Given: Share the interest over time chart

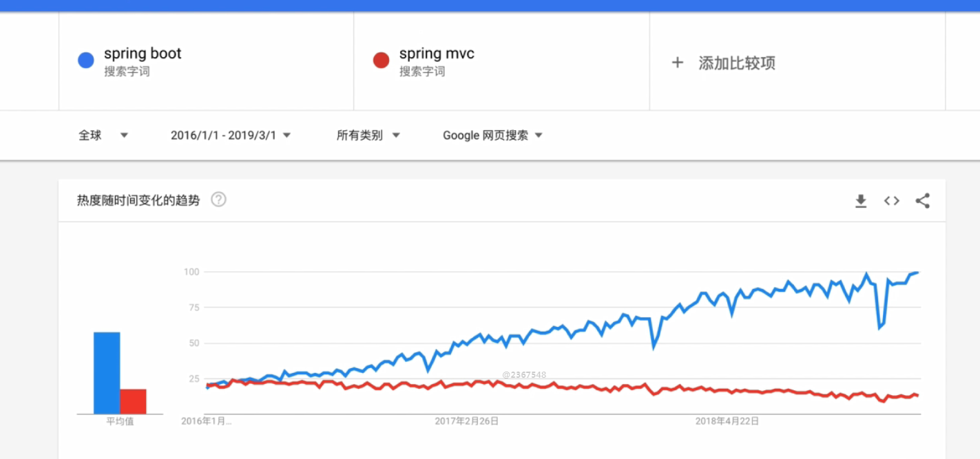Looking at the screenshot, I should click(x=923, y=201).
